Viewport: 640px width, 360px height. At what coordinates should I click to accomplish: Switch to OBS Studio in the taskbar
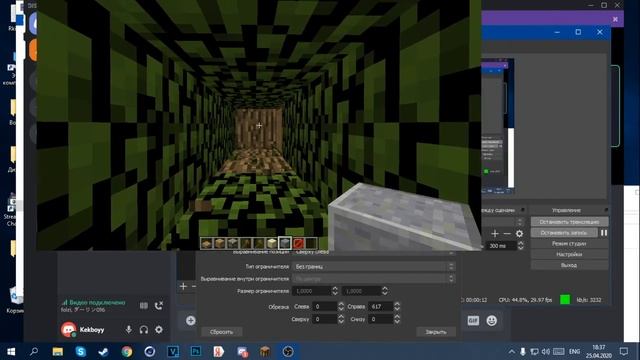288,351
